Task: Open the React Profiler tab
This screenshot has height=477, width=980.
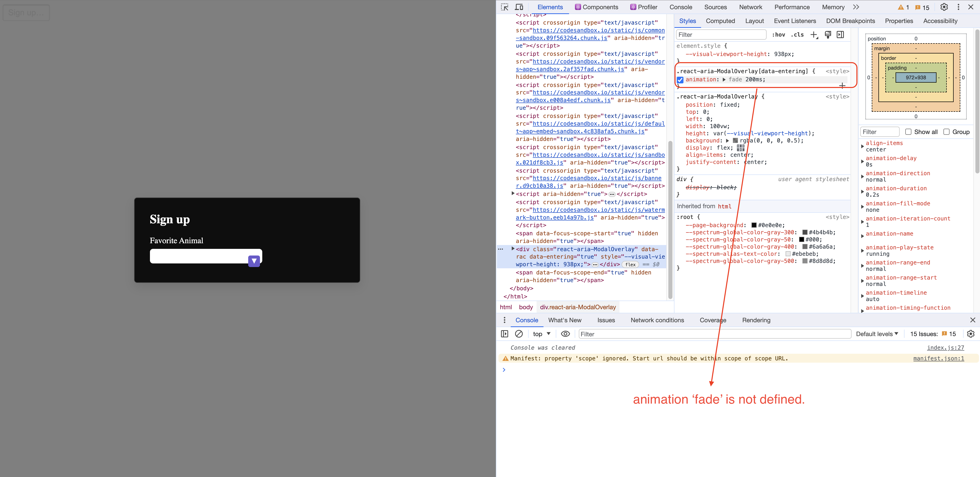Action: point(643,7)
